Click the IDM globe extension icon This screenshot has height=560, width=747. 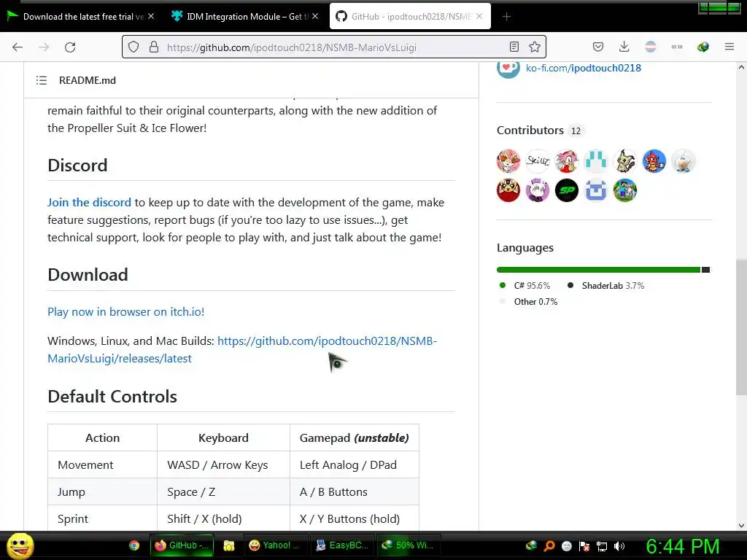coord(703,47)
